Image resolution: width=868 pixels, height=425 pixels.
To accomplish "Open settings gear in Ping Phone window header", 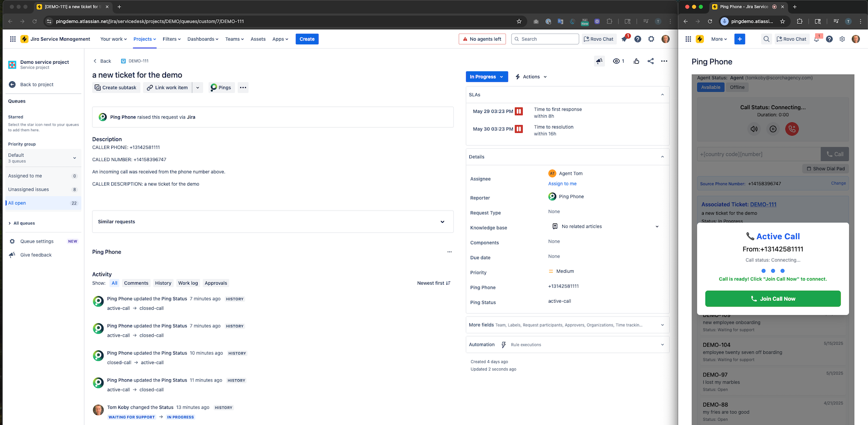I will (x=842, y=39).
